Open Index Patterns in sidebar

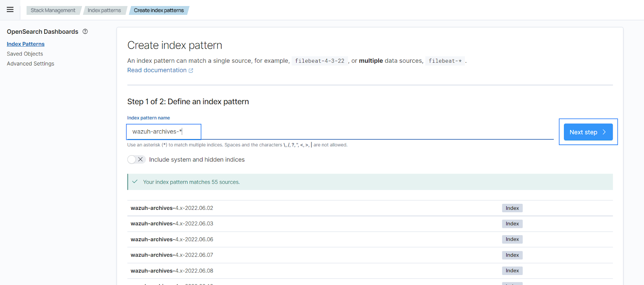point(26,44)
